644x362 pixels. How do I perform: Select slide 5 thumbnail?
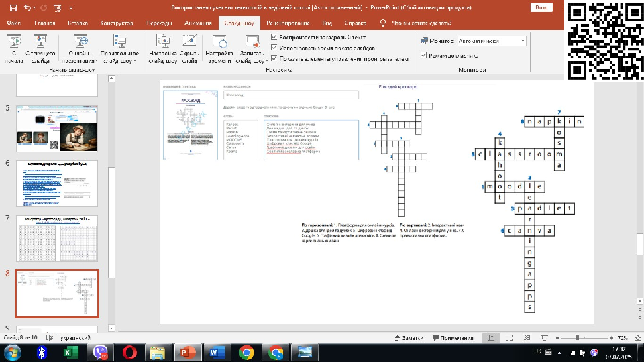pos(57,129)
